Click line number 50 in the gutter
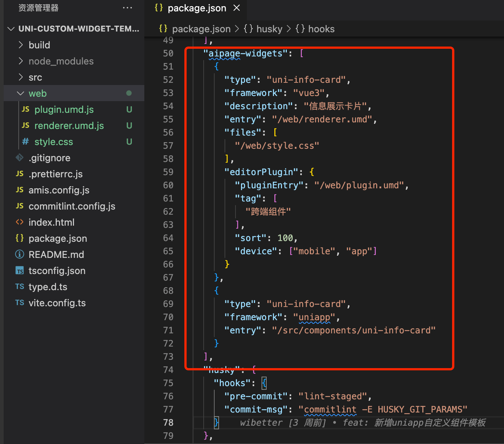The width and height of the screenshot is (504, 444). (168, 53)
